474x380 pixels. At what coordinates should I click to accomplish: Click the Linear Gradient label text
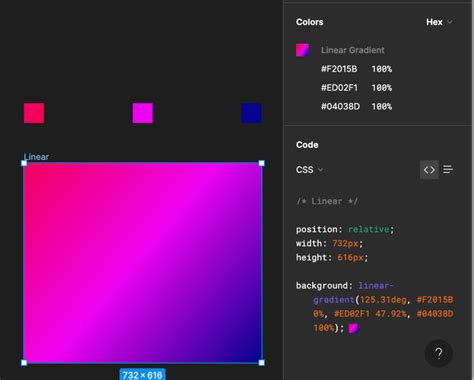pos(353,50)
